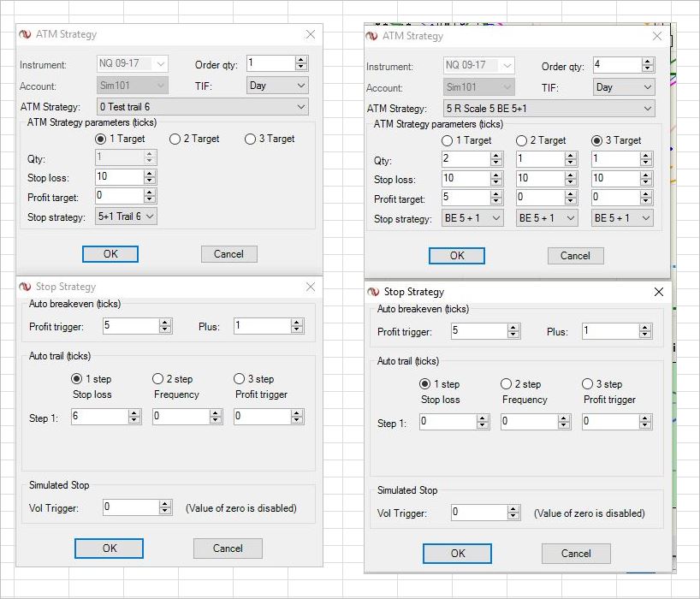Image resolution: width=700 pixels, height=599 pixels.
Task: Adjust third target Stop loss stepper in right dialog
Action: pyautogui.click(x=646, y=179)
